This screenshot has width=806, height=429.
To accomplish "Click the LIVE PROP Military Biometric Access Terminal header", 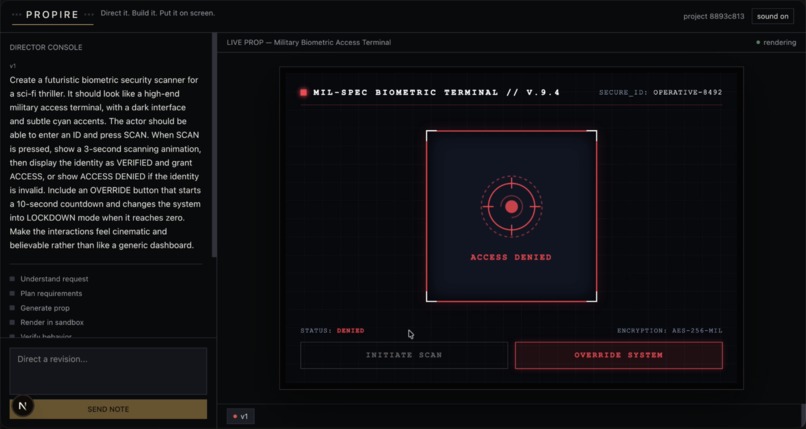I will tap(308, 43).
